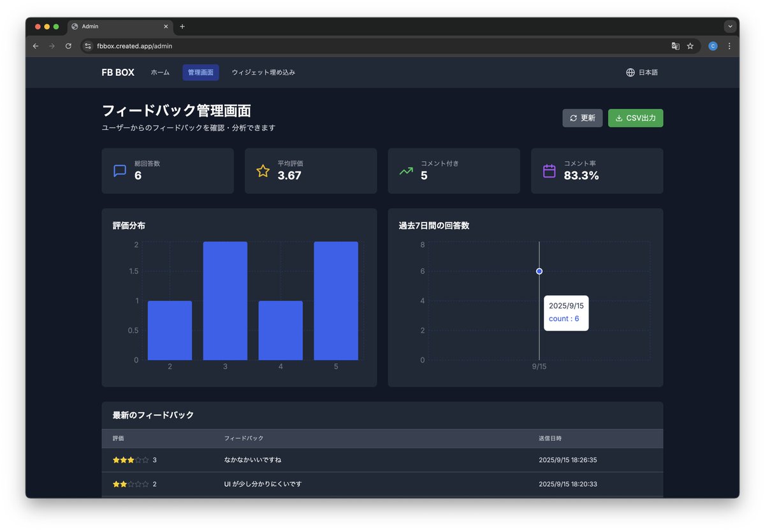
Task: Click the star rating in the 3 row
Action: tap(131, 460)
